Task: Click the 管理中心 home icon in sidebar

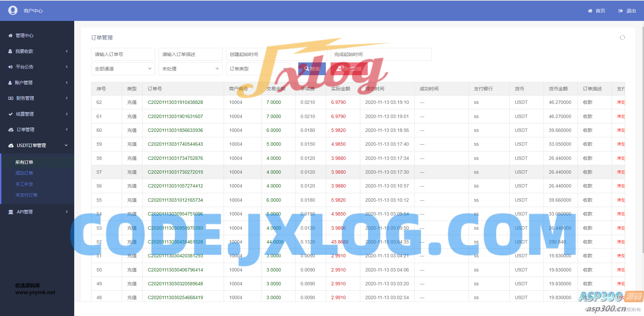Action: coord(10,35)
